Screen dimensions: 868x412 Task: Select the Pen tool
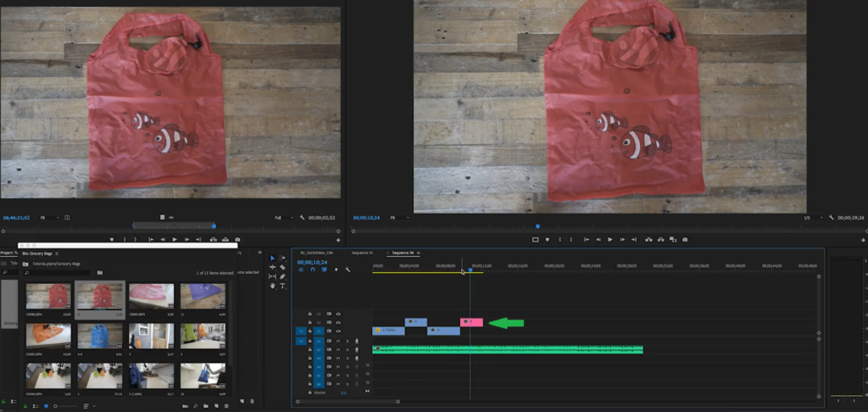[x=282, y=276]
